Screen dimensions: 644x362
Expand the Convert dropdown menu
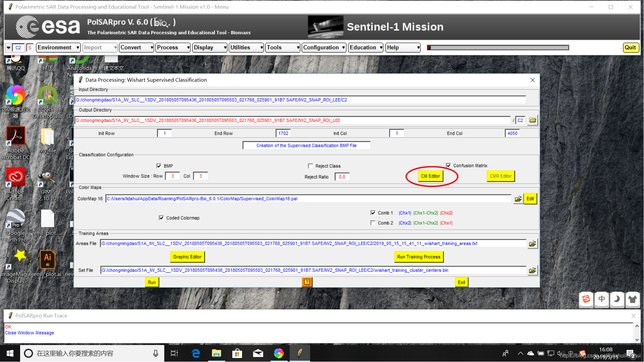[136, 48]
